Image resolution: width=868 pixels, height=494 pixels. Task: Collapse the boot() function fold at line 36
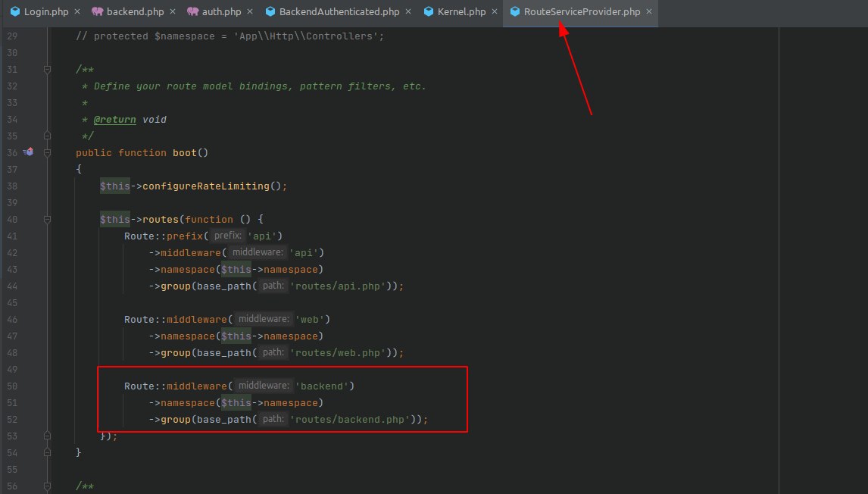point(48,153)
